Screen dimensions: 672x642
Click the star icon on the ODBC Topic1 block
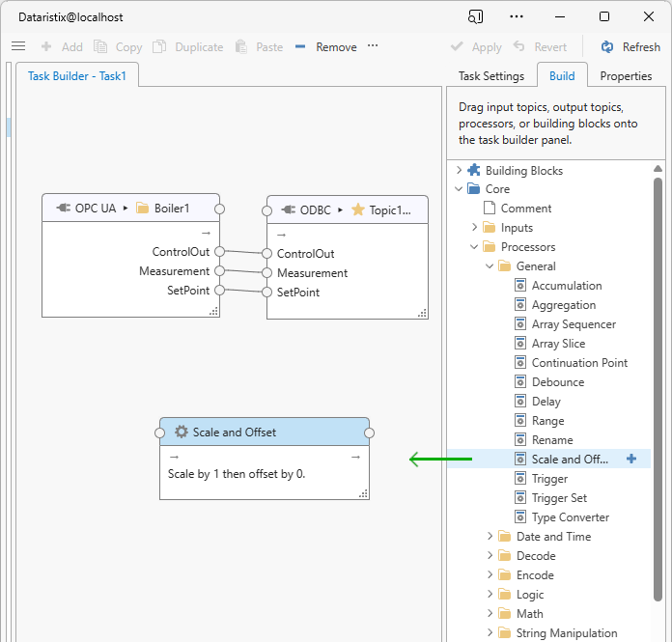click(x=358, y=209)
